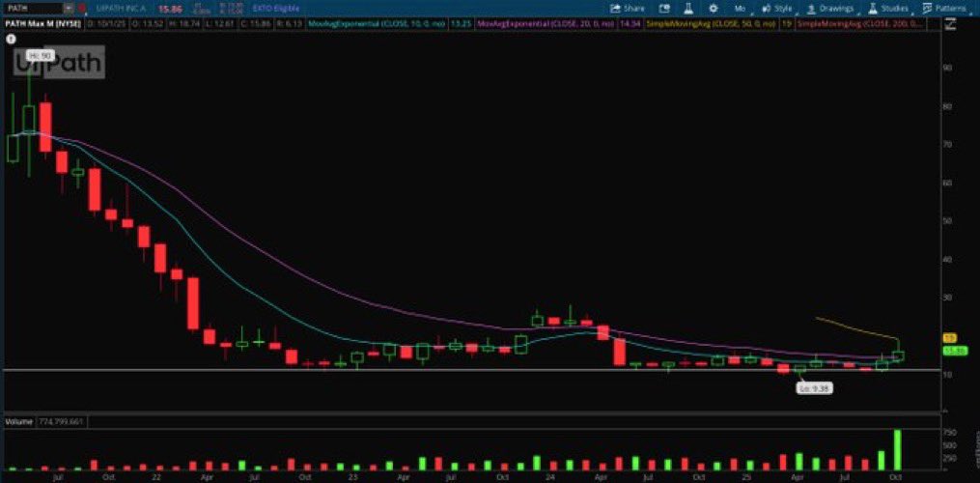Click the 'Hi: 90' price bubble
Screen dimensions: 980x483
coord(42,56)
